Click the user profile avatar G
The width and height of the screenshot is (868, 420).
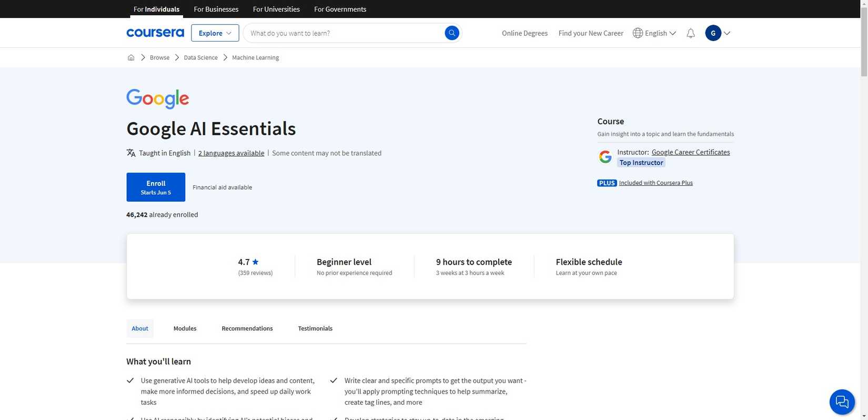pos(713,33)
